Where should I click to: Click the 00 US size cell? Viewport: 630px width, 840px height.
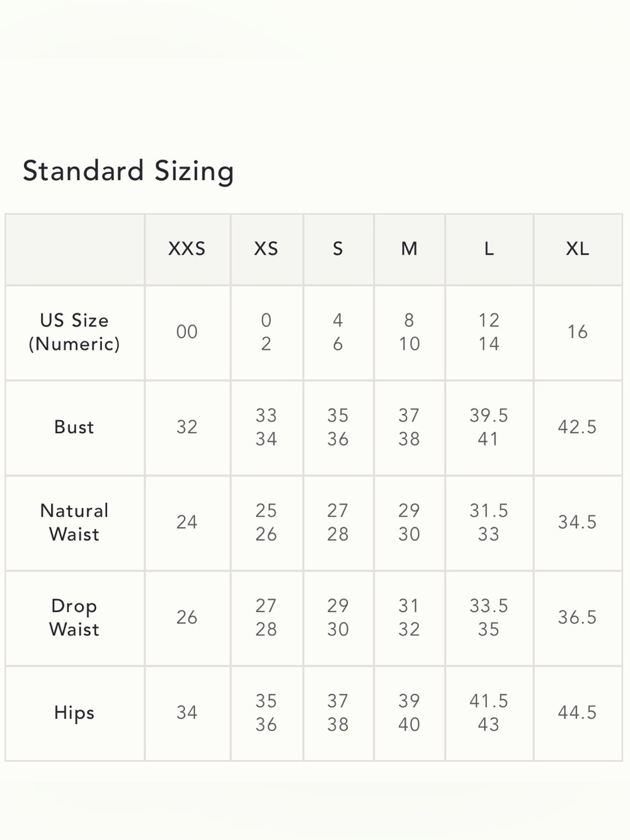(x=187, y=332)
